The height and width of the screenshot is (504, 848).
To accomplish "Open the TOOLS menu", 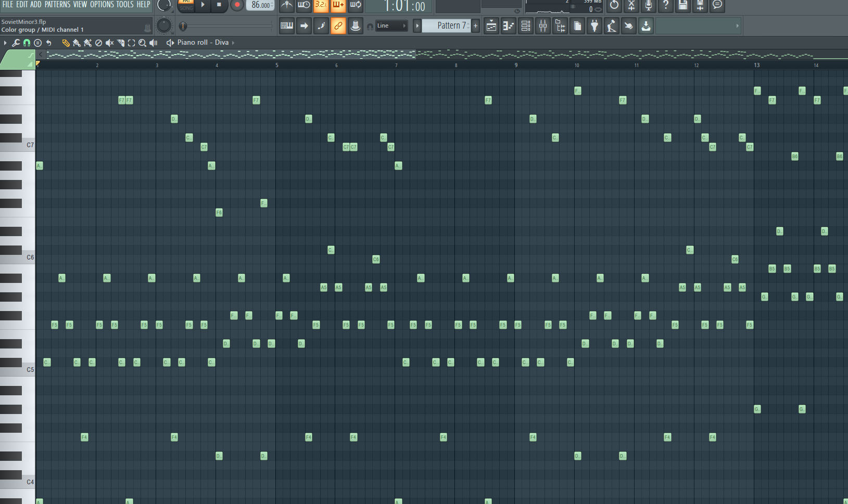I will pyautogui.click(x=125, y=4).
